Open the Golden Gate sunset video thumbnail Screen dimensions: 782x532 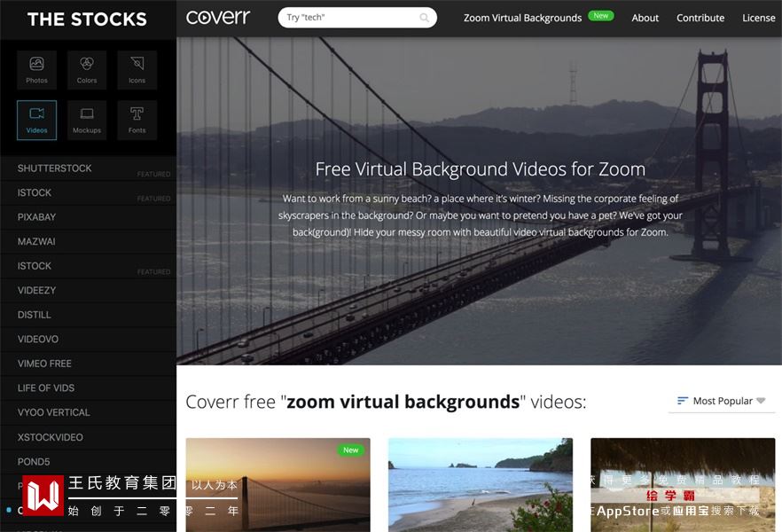point(278,485)
